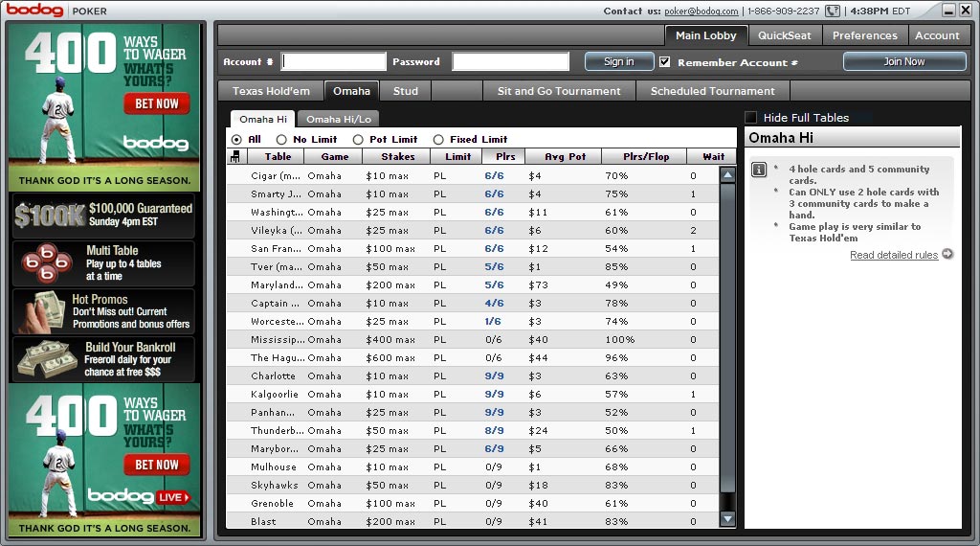The image size is (980, 546).
Task: Select the No Limit radio button
Action: (281, 140)
